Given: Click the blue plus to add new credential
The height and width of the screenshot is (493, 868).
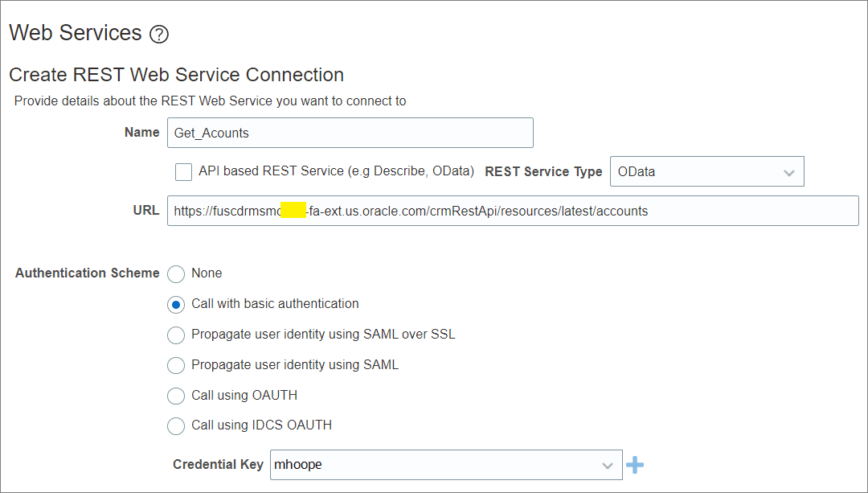Looking at the screenshot, I should [x=636, y=465].
